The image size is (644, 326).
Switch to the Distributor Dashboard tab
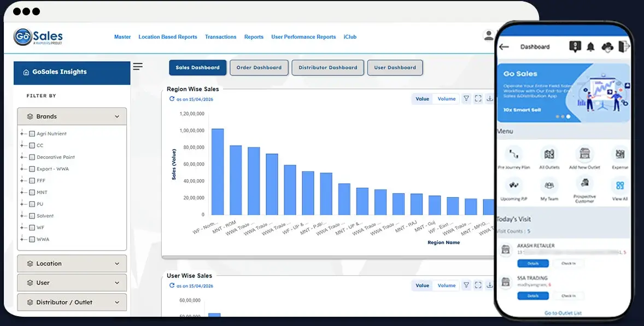(x=328, y=68)
